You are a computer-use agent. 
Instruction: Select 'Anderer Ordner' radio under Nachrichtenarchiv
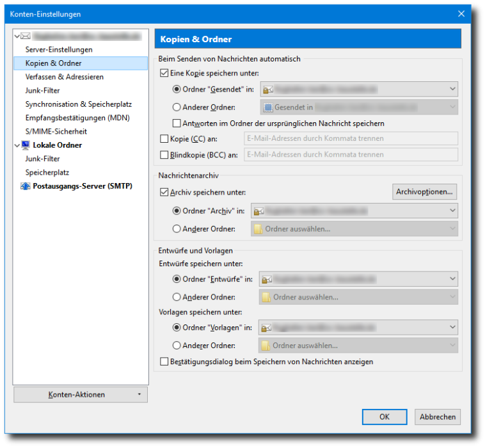pyautogui.click(x=177, y=228)
